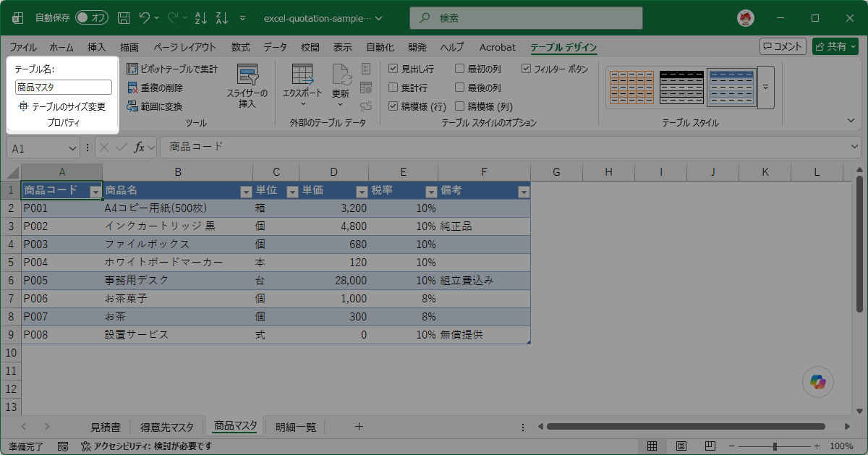This screenshot has height=455, width=868.
Task: Select Page Layout view icon
Action: pyautogui.click(x=681, y=446)
